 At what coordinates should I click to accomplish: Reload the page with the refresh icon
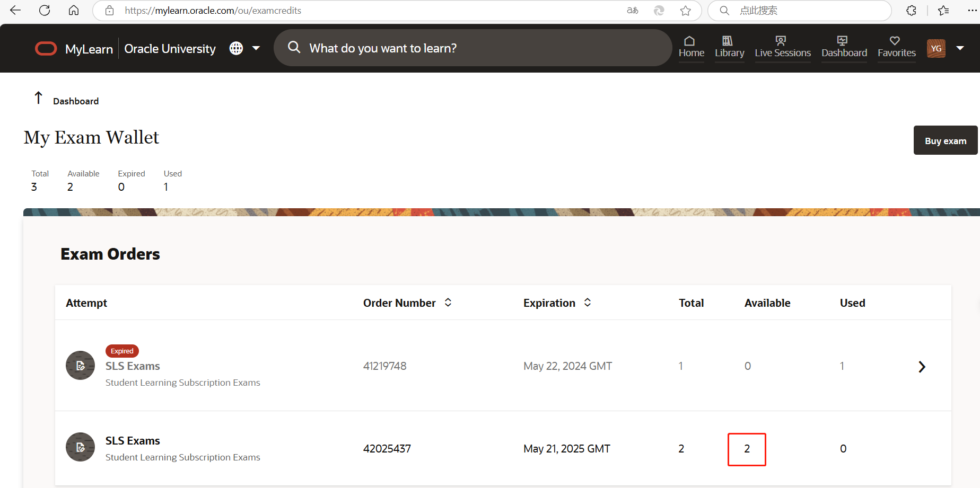pyautogui.click(x=45, y=11)
